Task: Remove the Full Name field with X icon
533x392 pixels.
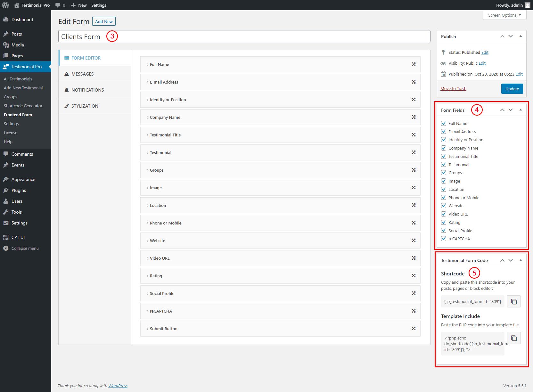Action: pyautogui.click(x=414, y=64)
